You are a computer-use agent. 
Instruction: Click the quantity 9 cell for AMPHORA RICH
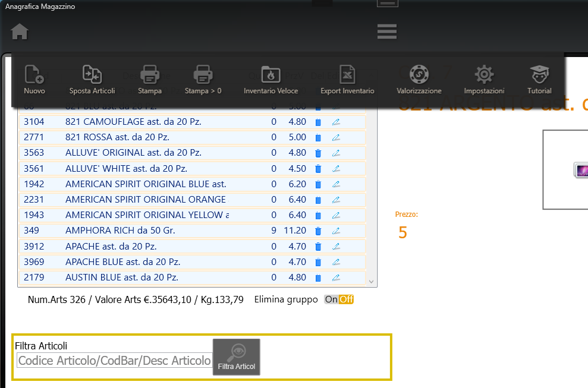(273, 231)
